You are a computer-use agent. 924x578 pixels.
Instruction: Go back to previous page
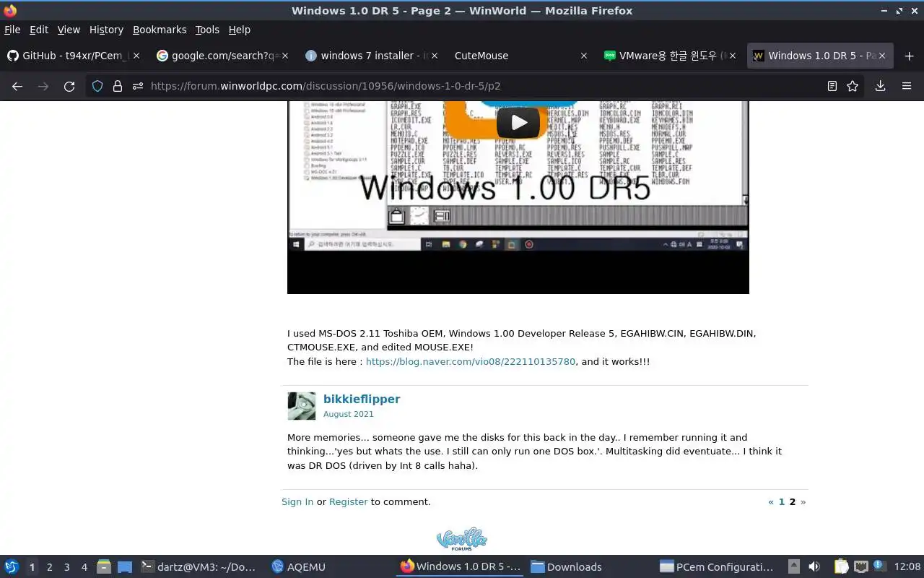[x=17, y=86]
